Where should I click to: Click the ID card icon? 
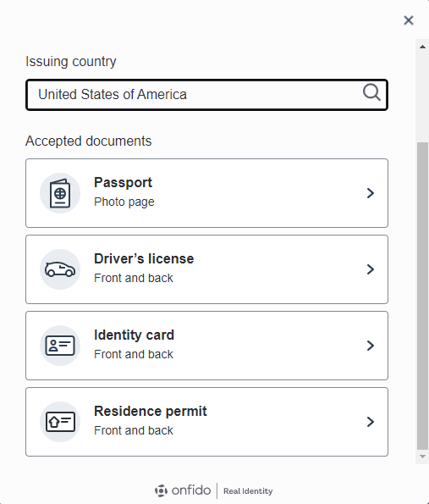(60, 346)
